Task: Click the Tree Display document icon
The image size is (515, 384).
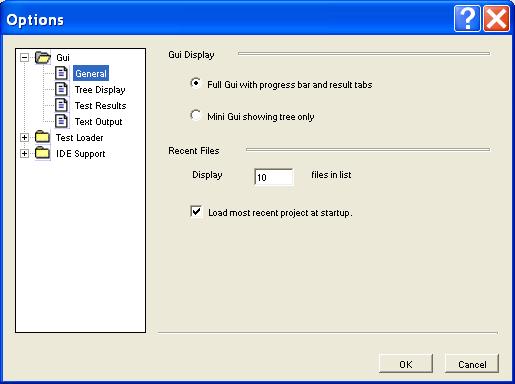Action: (x=61, y=89)
